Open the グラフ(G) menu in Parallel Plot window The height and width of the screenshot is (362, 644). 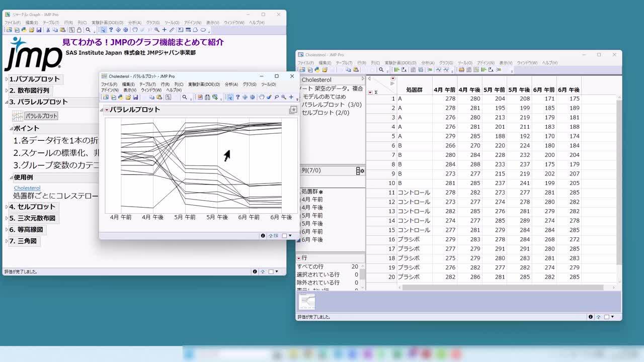tap(249, 84)
